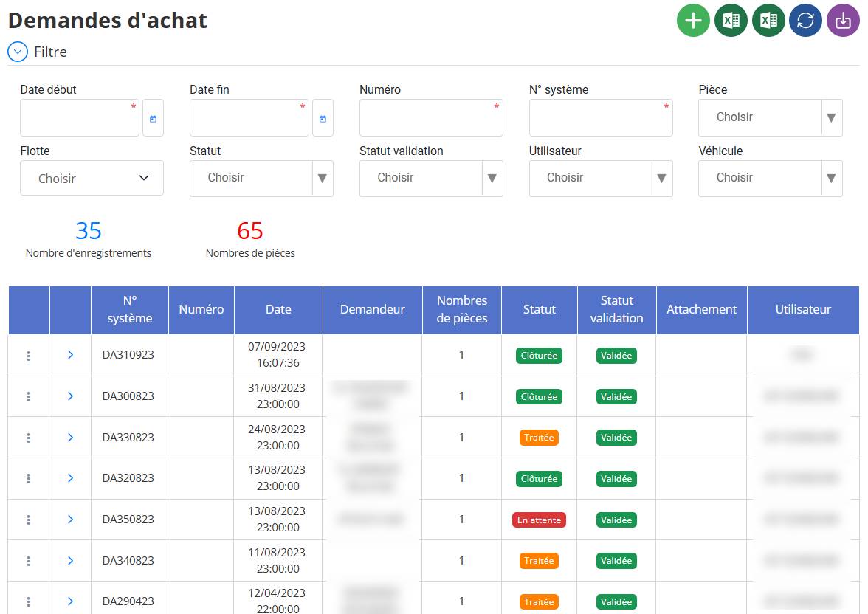
Task: Open row menu for DA350823
Action: tap(28, 520)
